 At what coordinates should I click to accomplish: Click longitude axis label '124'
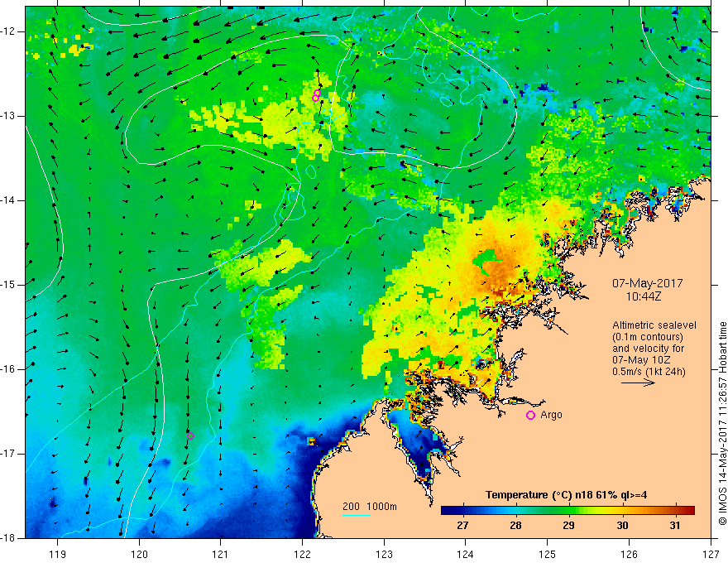coord(466,554)
